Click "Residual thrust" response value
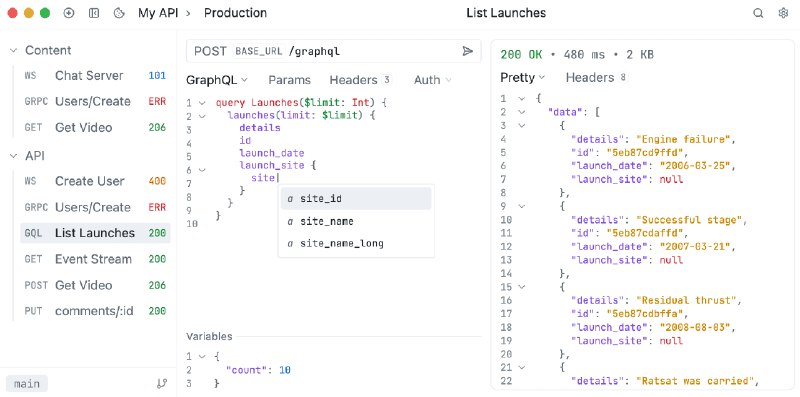The width and height of the screenshot is (800, 397). click(689, 301)
